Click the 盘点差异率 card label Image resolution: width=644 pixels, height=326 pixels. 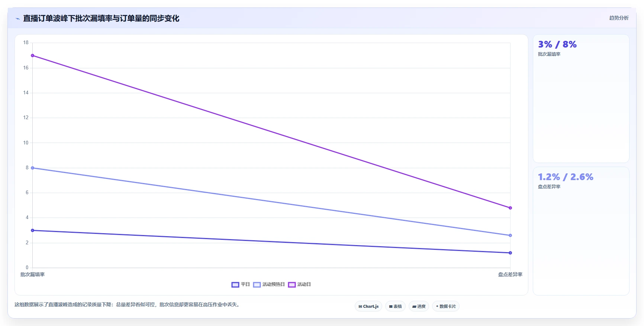(x=549, y=187)
